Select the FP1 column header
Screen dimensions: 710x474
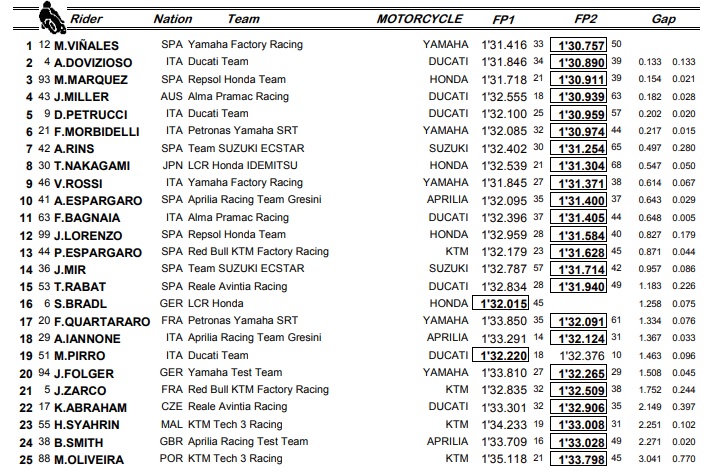[504, 19]
